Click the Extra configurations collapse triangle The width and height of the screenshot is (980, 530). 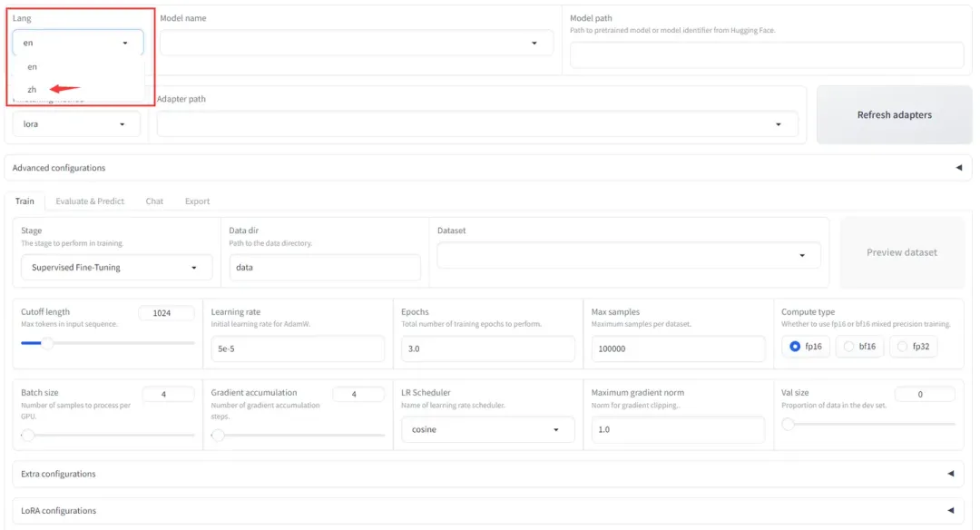point(951,474)
